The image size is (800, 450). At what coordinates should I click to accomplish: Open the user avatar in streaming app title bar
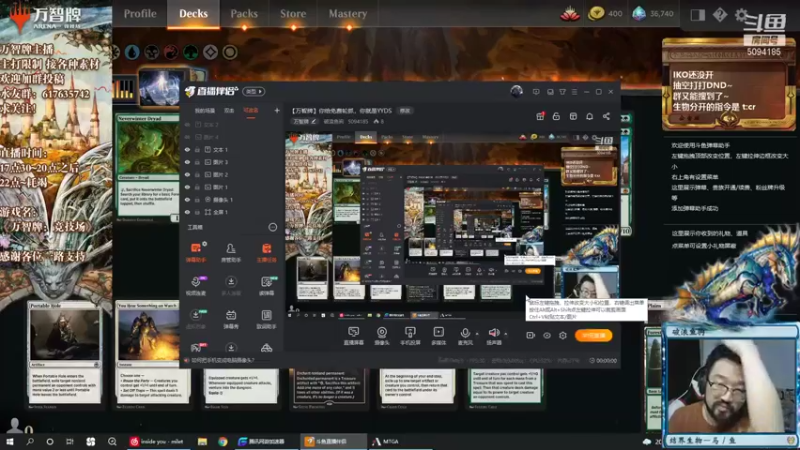coord(516,91)
